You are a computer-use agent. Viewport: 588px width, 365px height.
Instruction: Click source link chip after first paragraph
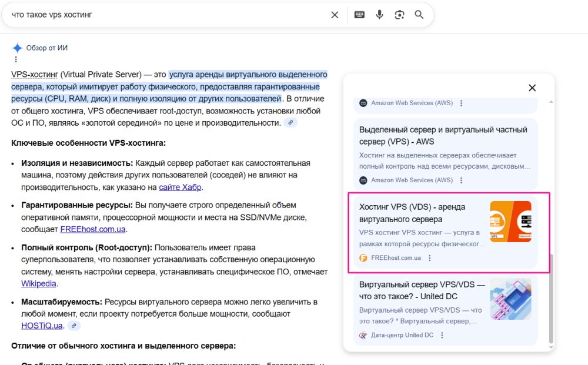(x=290, y=122)
